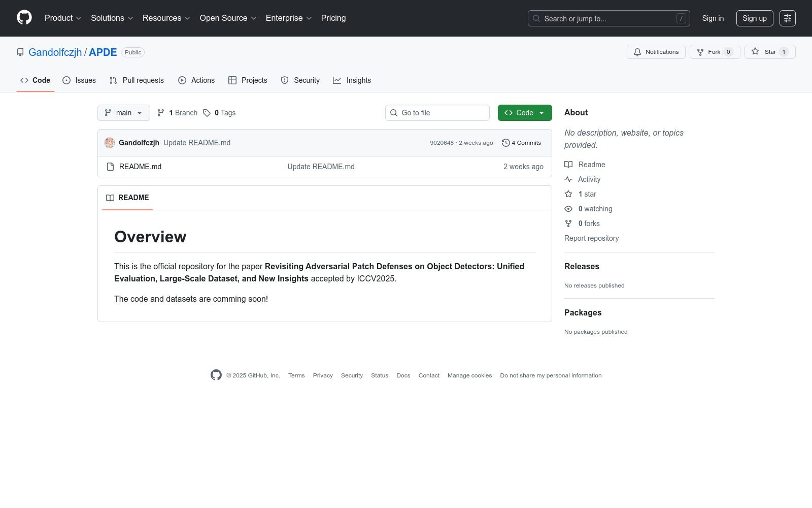
Task: Open the GitHub homepage logo
Action: coord(24,18)
